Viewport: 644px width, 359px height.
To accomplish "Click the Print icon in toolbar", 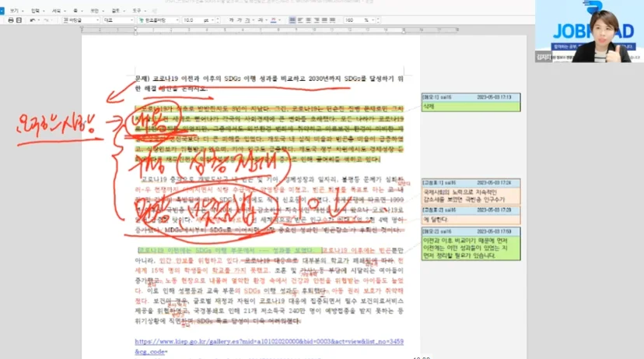I will [x=11, y=20].
